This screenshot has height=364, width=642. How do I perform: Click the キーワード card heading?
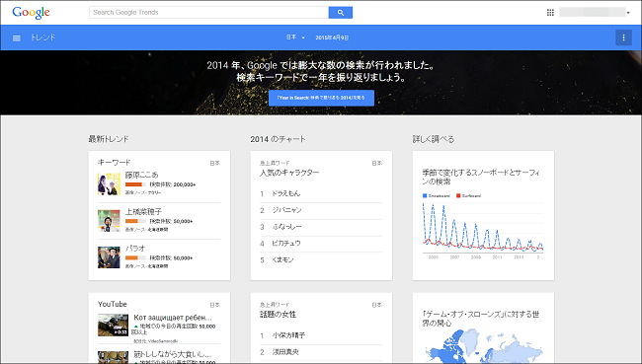(x=114, y=163)
